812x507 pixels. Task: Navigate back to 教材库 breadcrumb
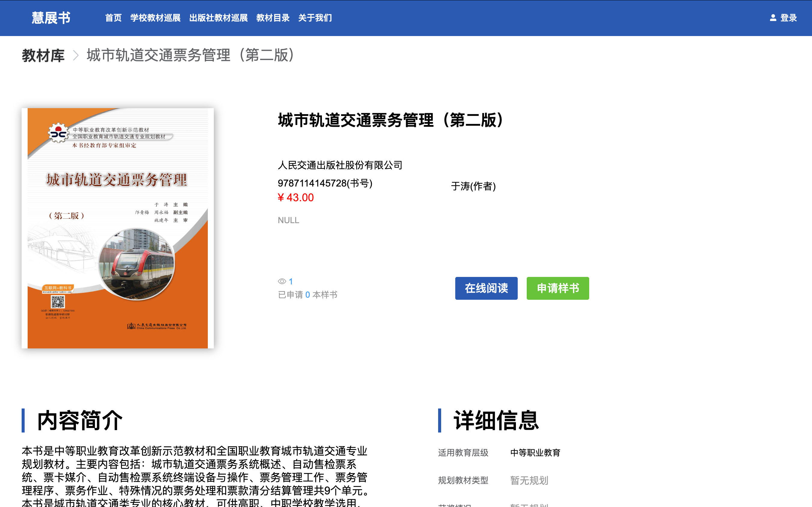click(x=43, y=55)
